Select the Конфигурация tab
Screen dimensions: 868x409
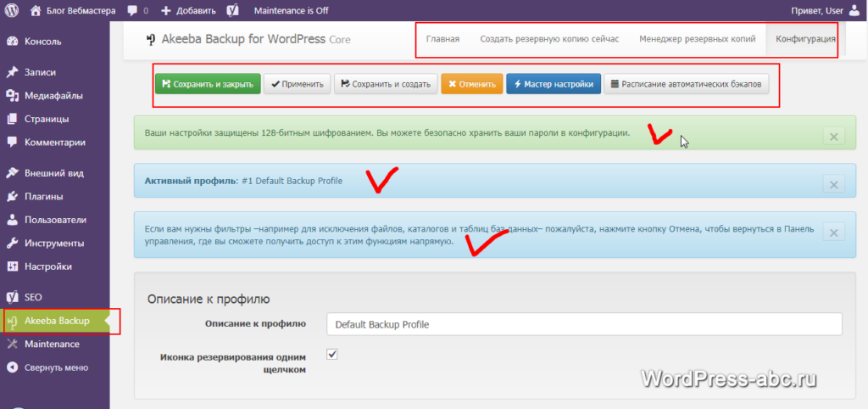coord(805,39)
